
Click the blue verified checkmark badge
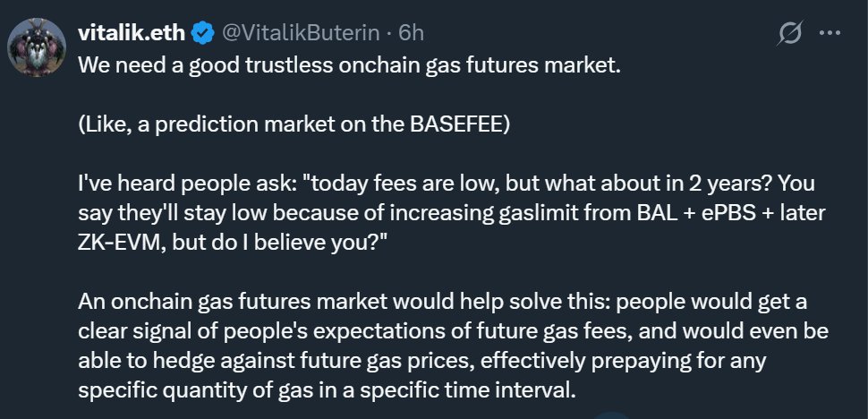203,33
